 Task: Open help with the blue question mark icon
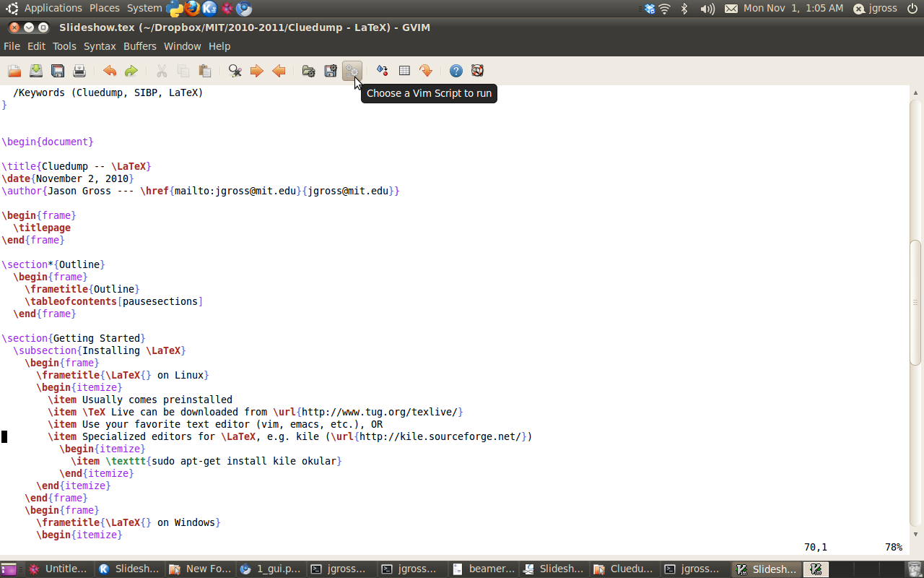(x=456, y=71)
